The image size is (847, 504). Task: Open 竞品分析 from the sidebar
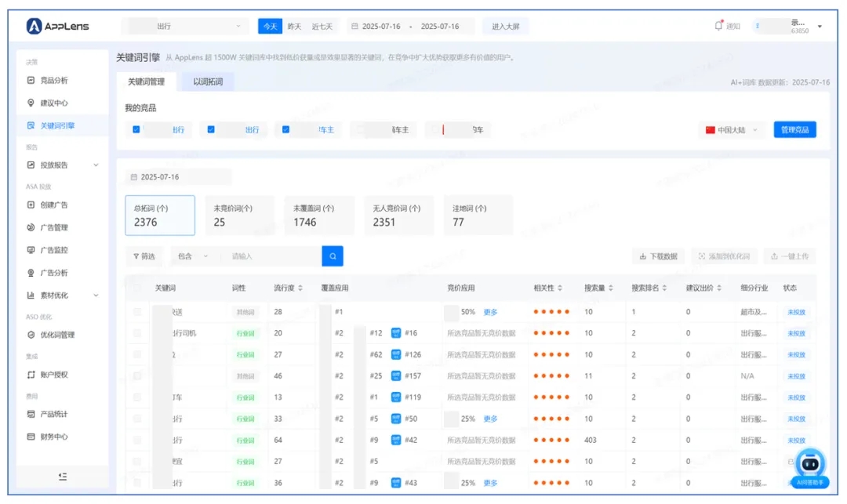[53, 80]
